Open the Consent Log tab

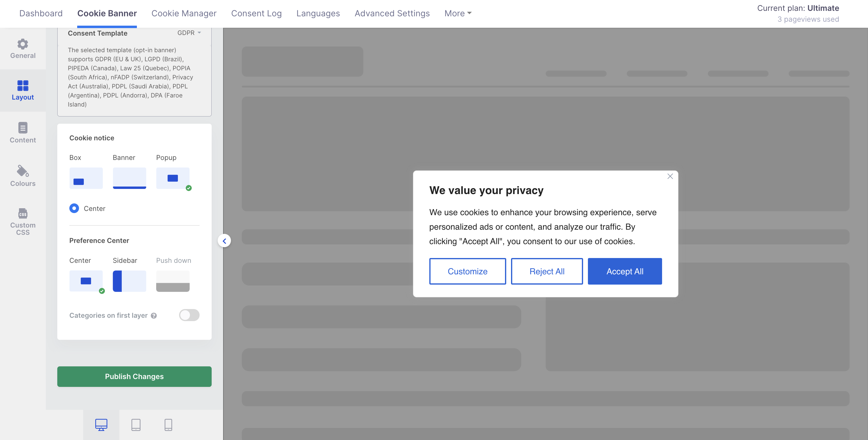pyautogui.click(x=256, y=13)
